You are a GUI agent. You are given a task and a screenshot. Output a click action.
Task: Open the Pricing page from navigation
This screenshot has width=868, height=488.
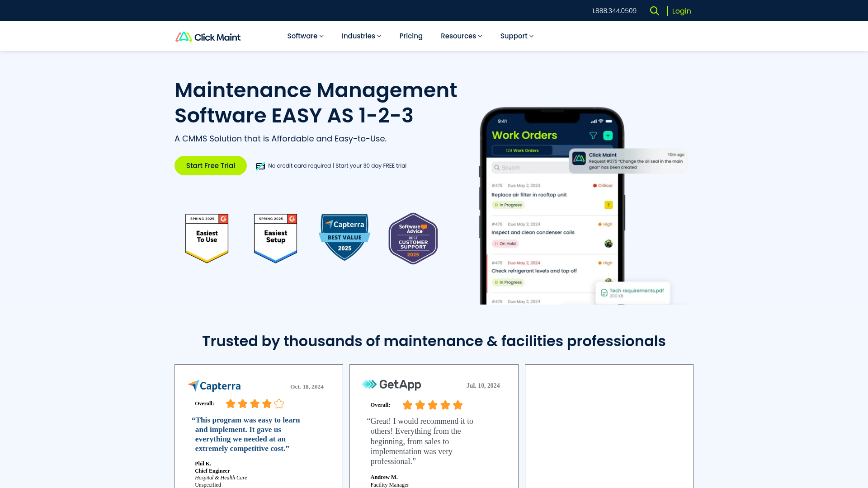[410, 36]
